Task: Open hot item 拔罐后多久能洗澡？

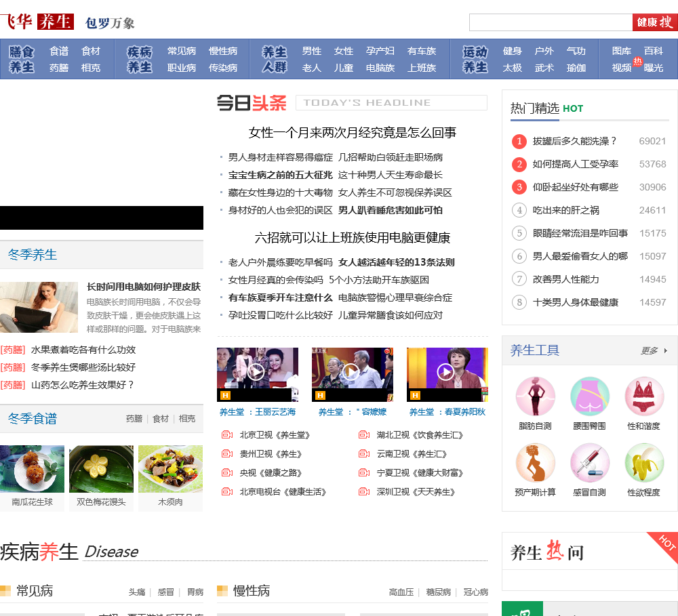Action: click(x=575, y=141)
